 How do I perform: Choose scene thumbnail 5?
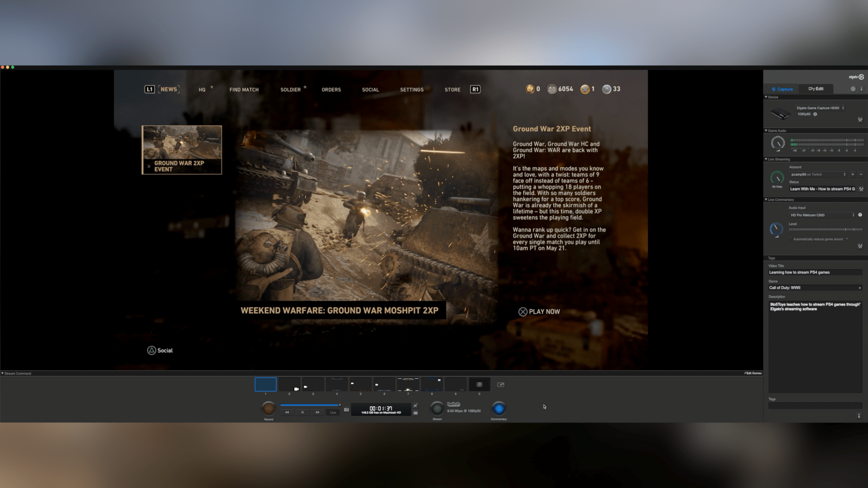click(x=360, y=385)
